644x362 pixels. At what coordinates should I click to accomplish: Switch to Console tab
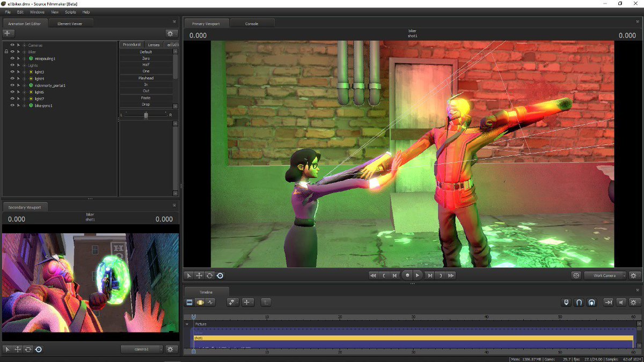pyautogui.click(x=252, y=24)
